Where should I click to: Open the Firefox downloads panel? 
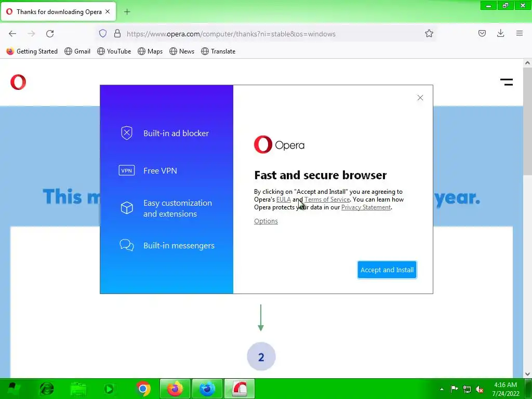(500, 33)
